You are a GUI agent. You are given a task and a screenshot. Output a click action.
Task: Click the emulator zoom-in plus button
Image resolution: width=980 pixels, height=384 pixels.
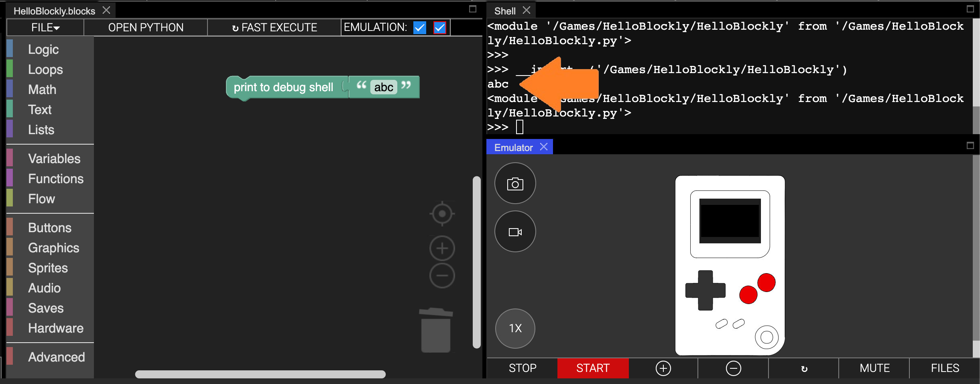tap(663, 368)
